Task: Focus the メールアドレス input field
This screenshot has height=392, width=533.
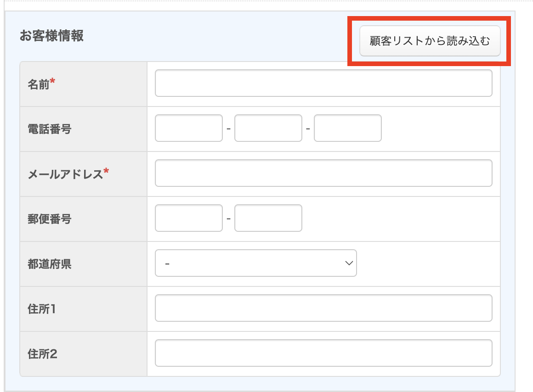Action: click(323, 173)
